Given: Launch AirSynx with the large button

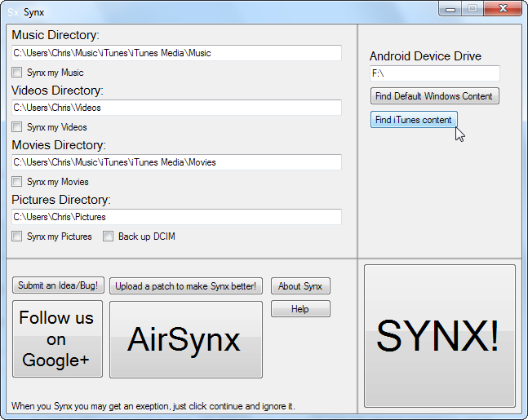Looking at the screenshot, I should click(186, 339).
